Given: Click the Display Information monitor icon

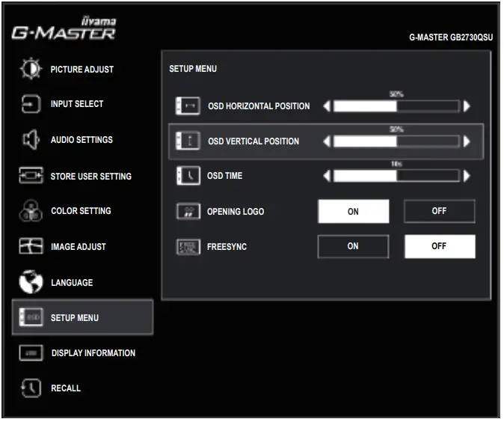Looking at the screenshot, I should (x=31, y=353).
